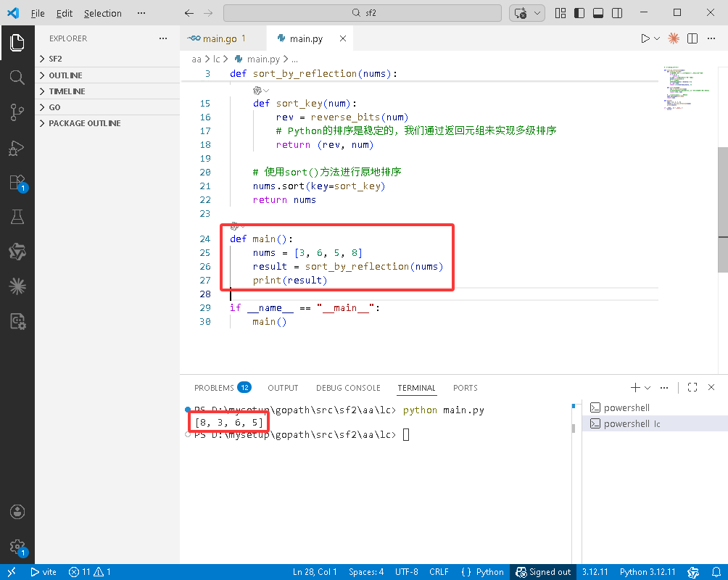Screen dimensions: 728x580
Task: Select Python 3.12.11 interpreter
Action: 648,572
